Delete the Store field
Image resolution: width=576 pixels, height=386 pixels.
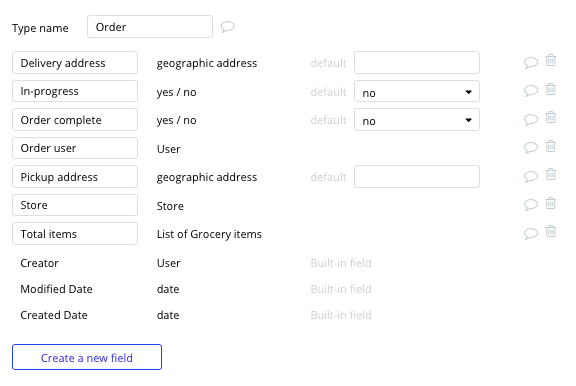550,203
